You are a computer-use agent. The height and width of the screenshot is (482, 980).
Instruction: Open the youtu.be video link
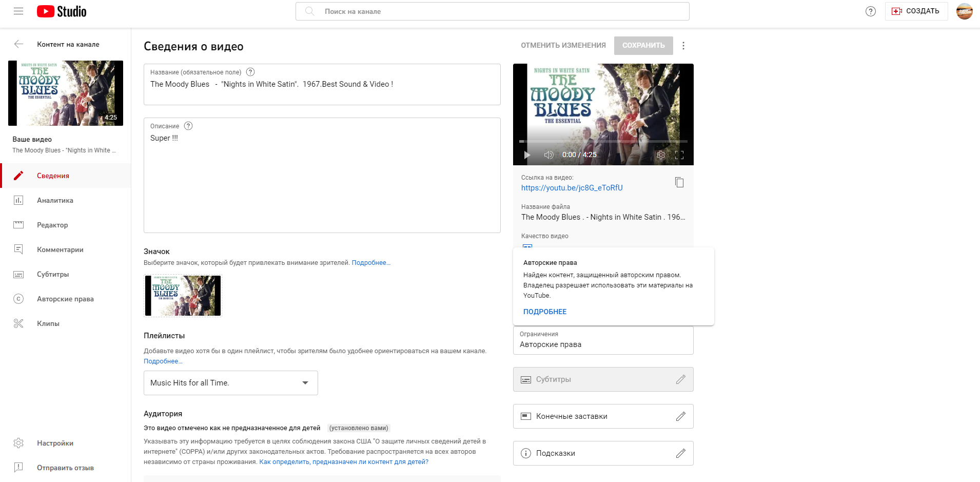(572, 188)
